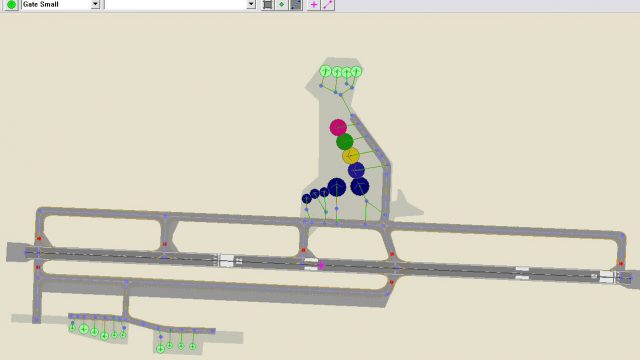The width and height of the screenshot is (640, 360).
Task: Click the dark blue taxiway toolbar icon
Action: pos(296,4)
